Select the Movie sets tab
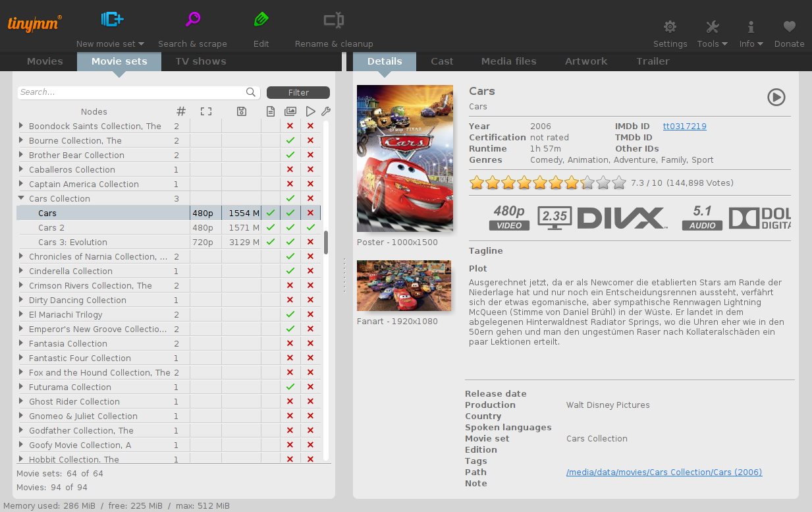This screenshot has width=812, height=512. tap(119, 61)
